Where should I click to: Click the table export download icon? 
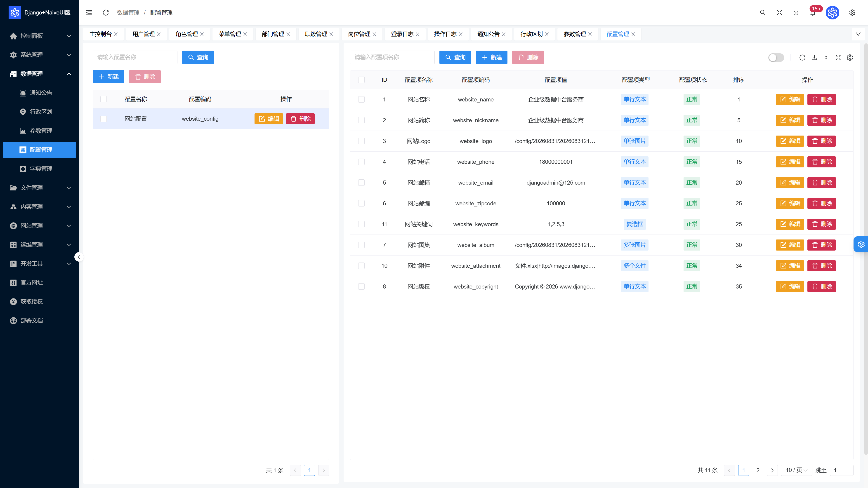tap(814, 58)
